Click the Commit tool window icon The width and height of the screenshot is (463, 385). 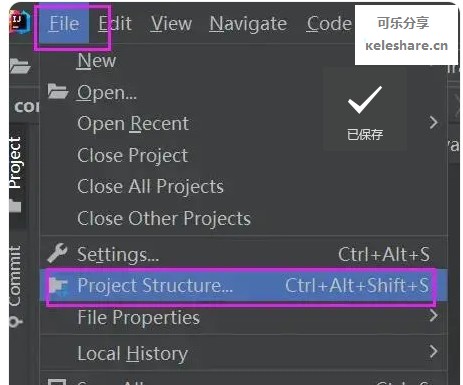16,322
